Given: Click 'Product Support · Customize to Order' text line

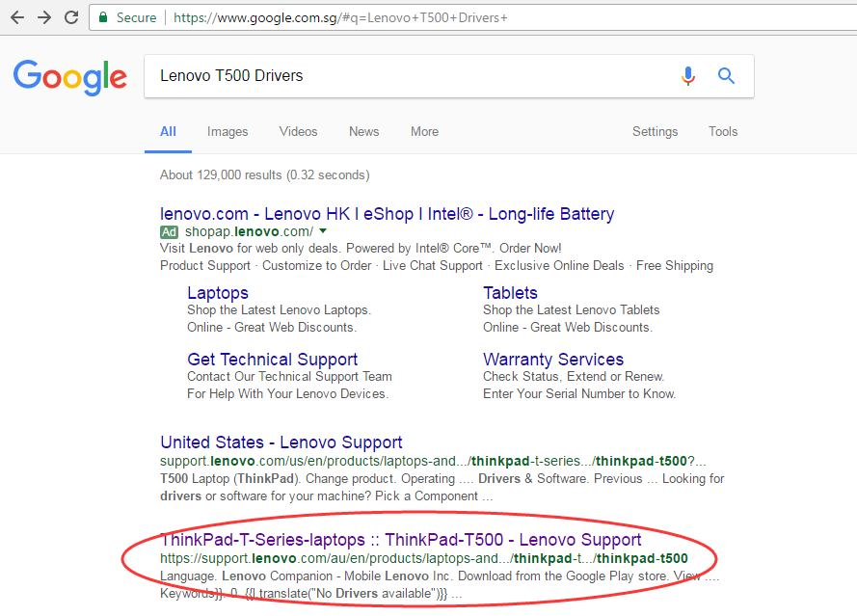Looking at the screenshot, I should tap(437, 266).
